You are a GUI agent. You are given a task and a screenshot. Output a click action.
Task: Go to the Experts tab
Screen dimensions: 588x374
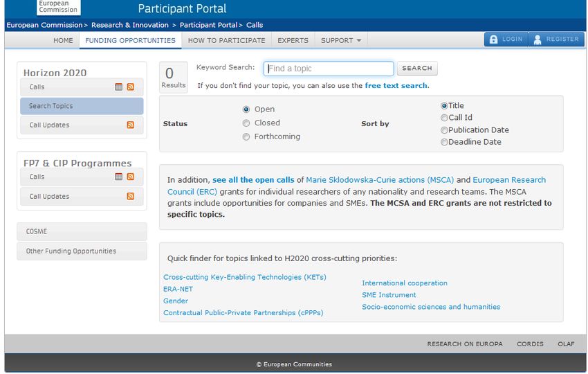coord(293,41)
